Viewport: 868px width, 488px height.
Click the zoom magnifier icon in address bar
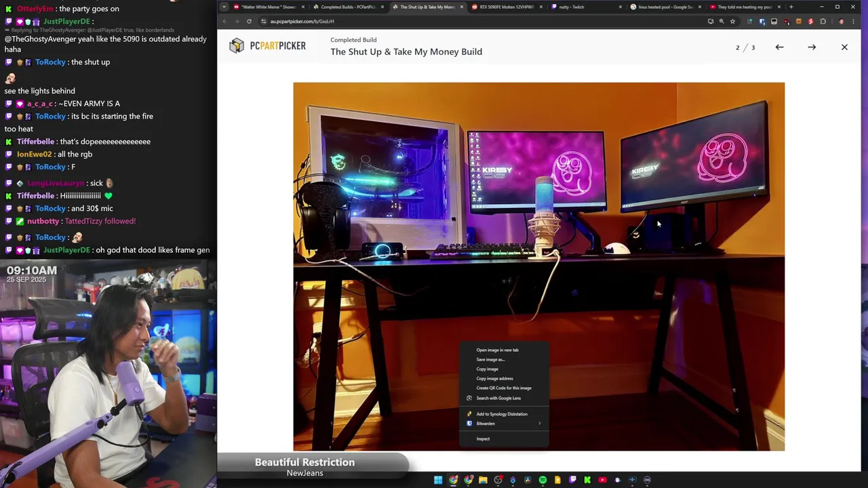pyautogui.click(x=722, y=21)
